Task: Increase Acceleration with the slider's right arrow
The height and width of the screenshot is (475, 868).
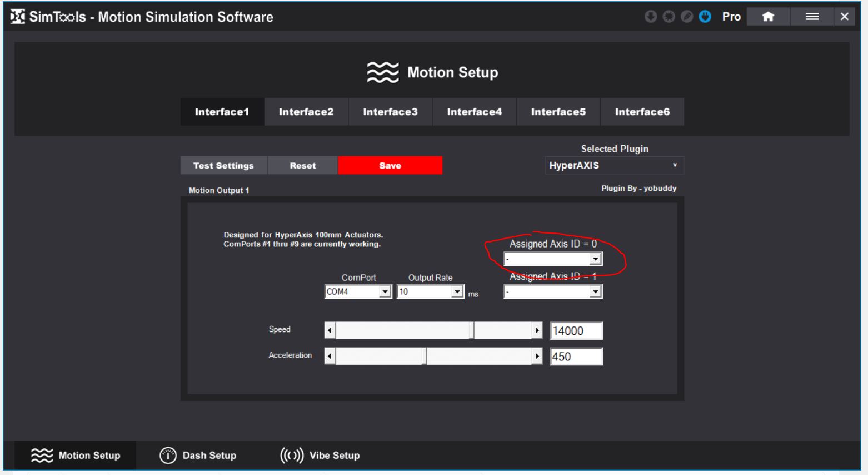Action: 537,357
